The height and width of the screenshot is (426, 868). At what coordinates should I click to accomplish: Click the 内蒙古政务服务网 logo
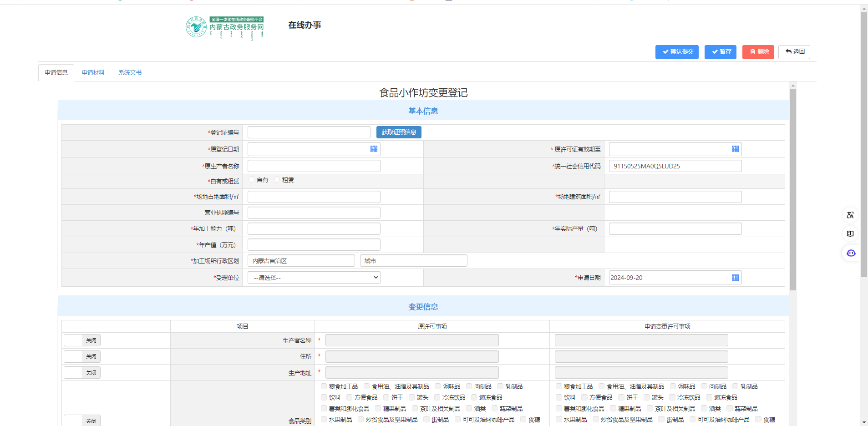(x=225, y=27)
